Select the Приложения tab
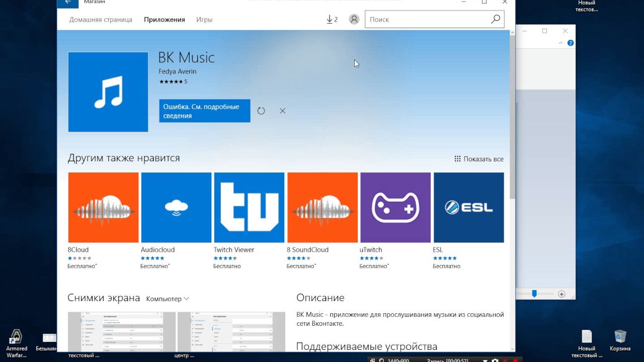 pyautogui.click(x=165, y=20)
